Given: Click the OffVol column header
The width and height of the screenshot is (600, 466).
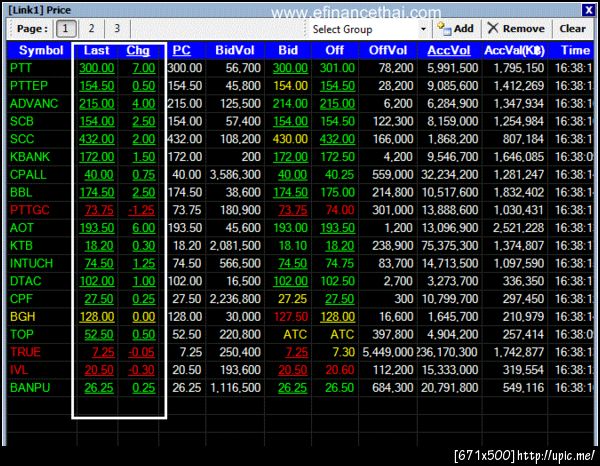Looking at the screenshot, I should (x=388, y=51).
